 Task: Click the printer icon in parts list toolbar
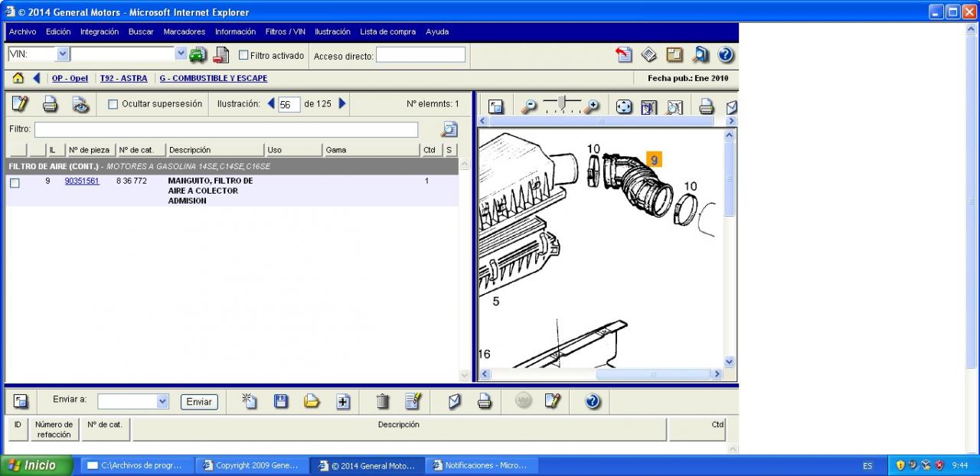[50, 104]
